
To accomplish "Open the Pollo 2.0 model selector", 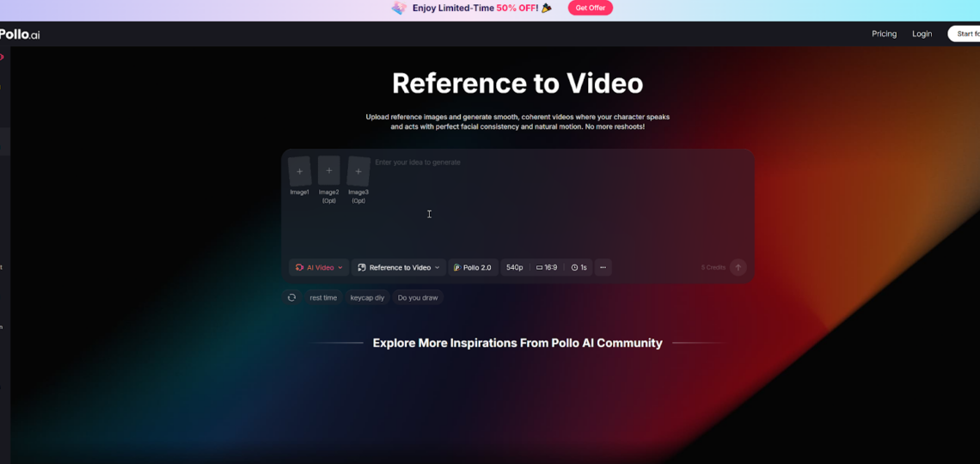I will click(473, 267).
